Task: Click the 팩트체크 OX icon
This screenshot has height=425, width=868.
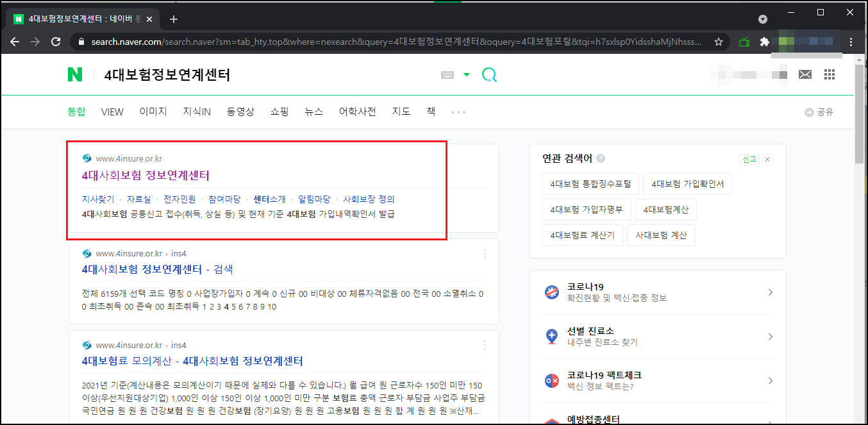Action: pos(551,380)
